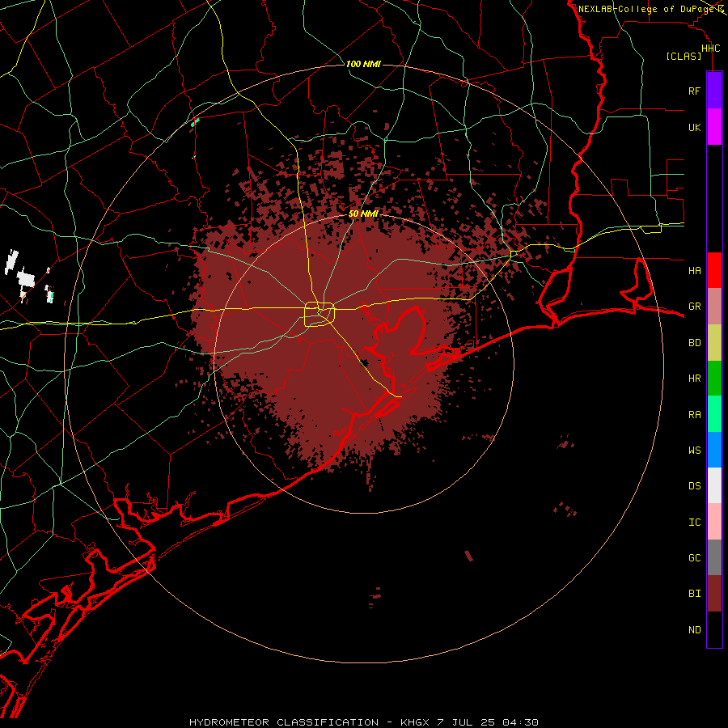Click the "100 NMI" range ring label

pos(363,64)
